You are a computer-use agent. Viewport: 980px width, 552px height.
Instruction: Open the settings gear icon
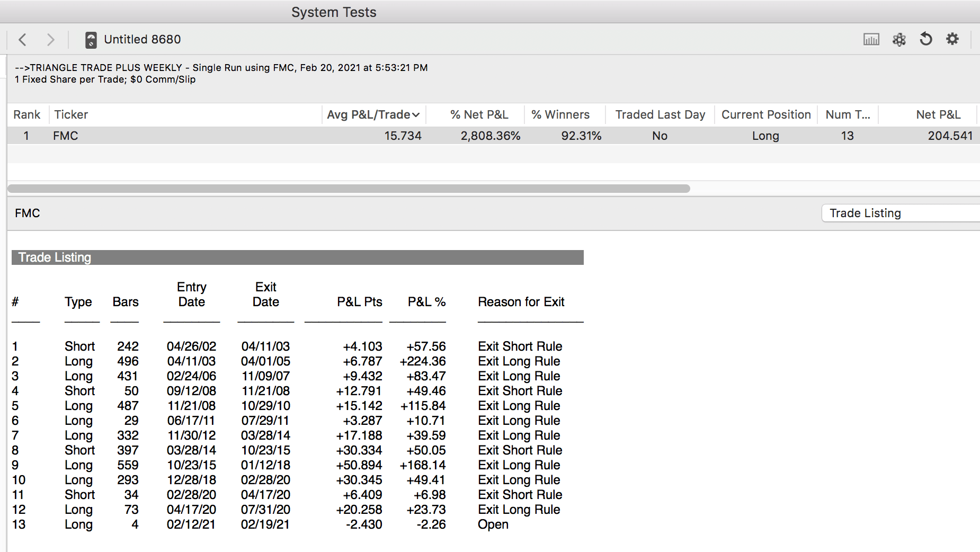tap(952, 39)
